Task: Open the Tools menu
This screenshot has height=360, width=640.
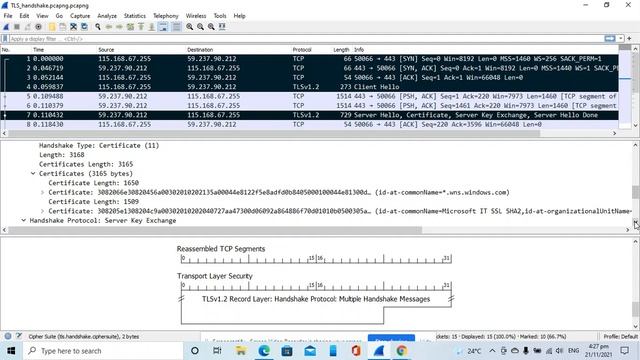Action: [x=220, y=16]
